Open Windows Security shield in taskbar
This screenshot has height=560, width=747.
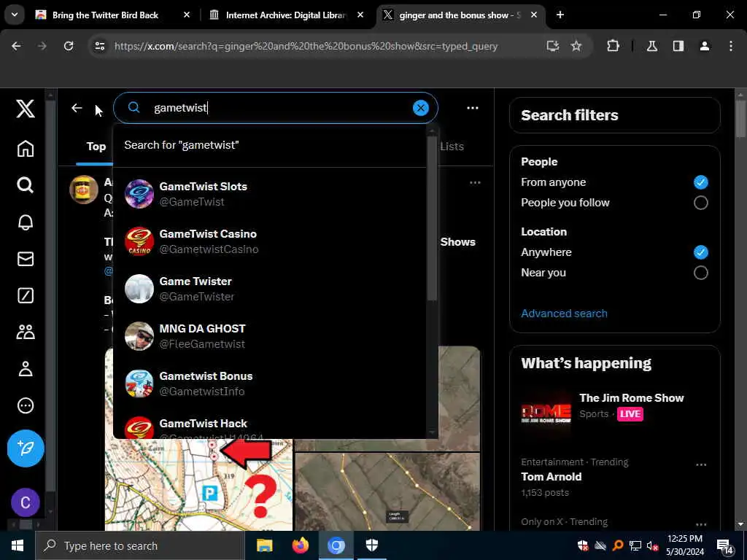click(371, 545)
